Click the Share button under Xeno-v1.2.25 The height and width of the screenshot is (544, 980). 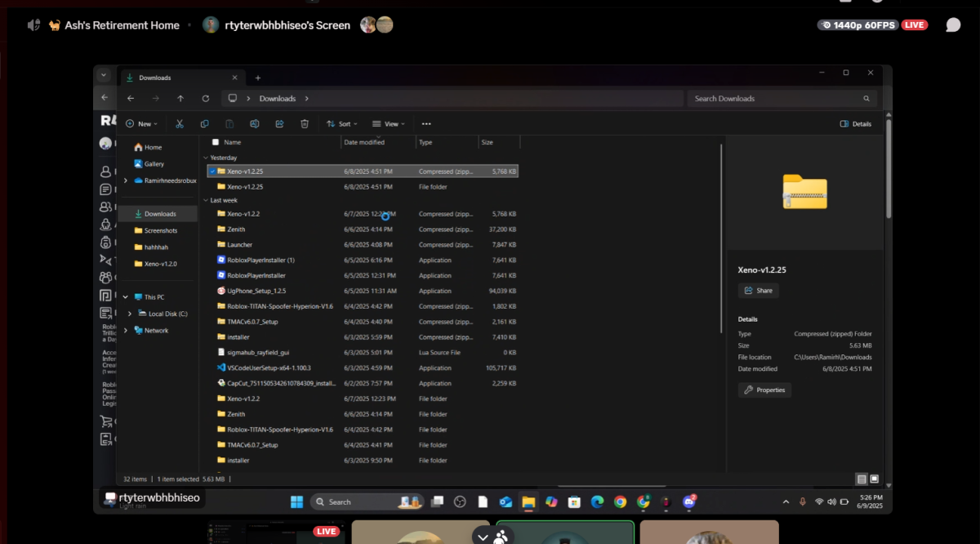click(x=759, y=291)
